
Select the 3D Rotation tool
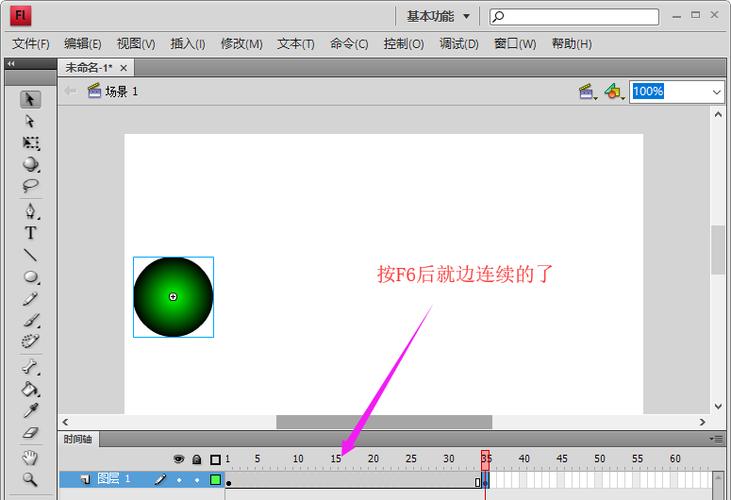click(31, 164)
